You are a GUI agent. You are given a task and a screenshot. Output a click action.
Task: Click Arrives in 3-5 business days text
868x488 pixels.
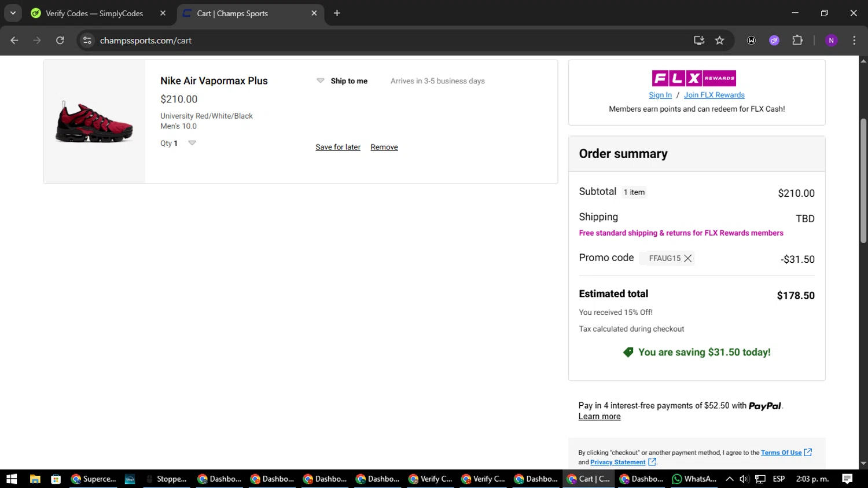(437, 81)
